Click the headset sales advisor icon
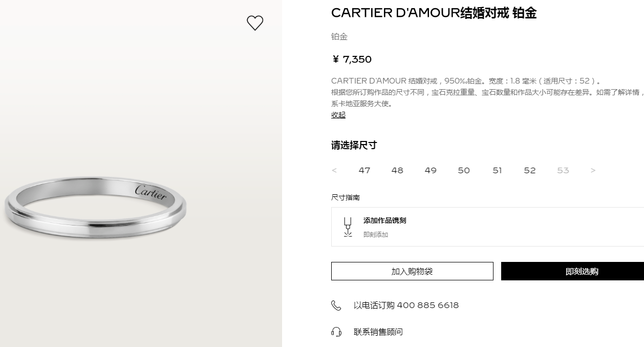Image resolution: width=644 pixels, height=347 pixels. pos(336,332)
